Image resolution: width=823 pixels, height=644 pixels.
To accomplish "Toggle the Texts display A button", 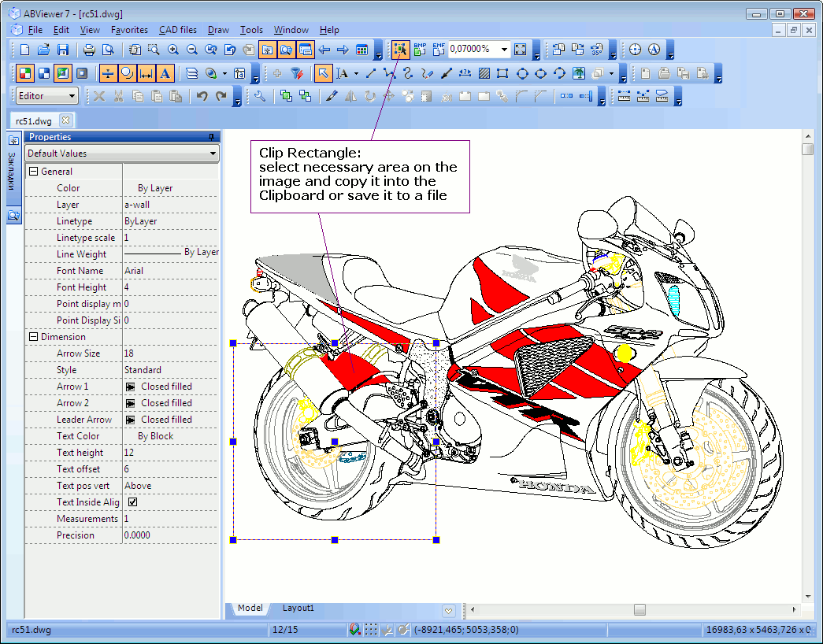I will click(165, 73).
